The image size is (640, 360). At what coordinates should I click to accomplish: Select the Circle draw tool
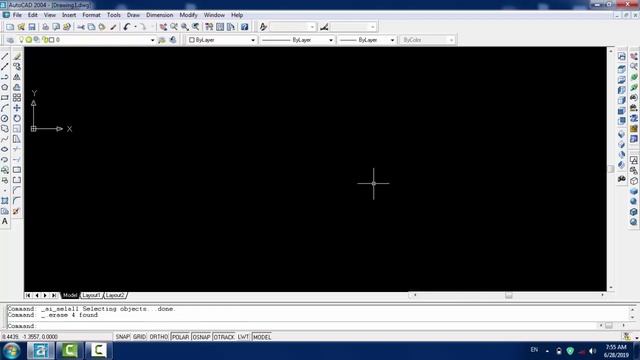coord(4,118)
